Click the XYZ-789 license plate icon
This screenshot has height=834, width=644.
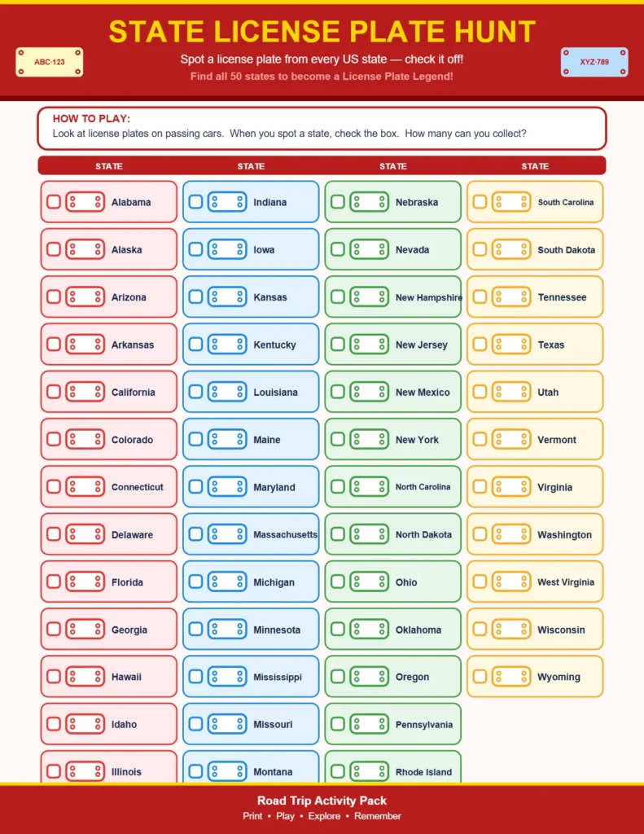pos(594,62)
